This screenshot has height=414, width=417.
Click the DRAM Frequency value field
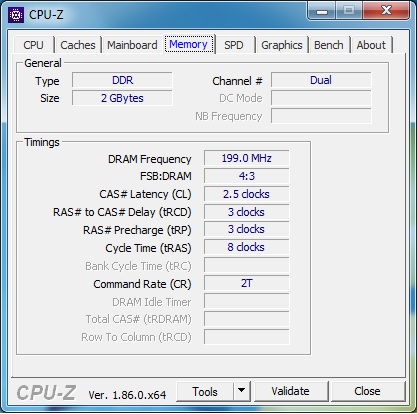tap(247, 158)
